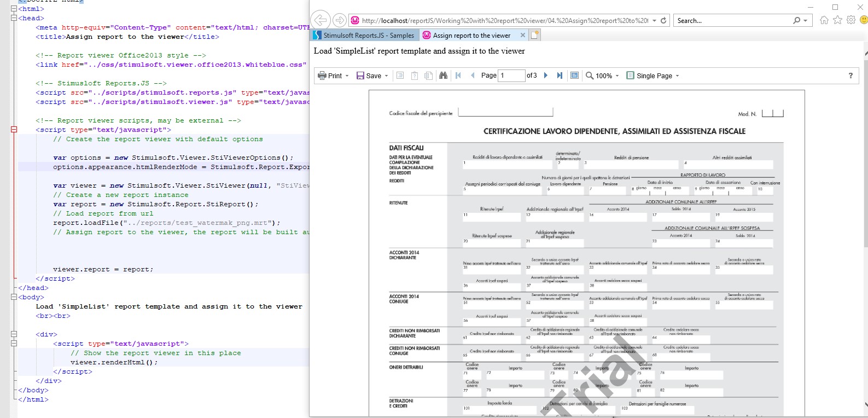Click the ONERI DETRAIBILI label in report
868x418 pixels.
pyautogui.click(x=406, y=367)
